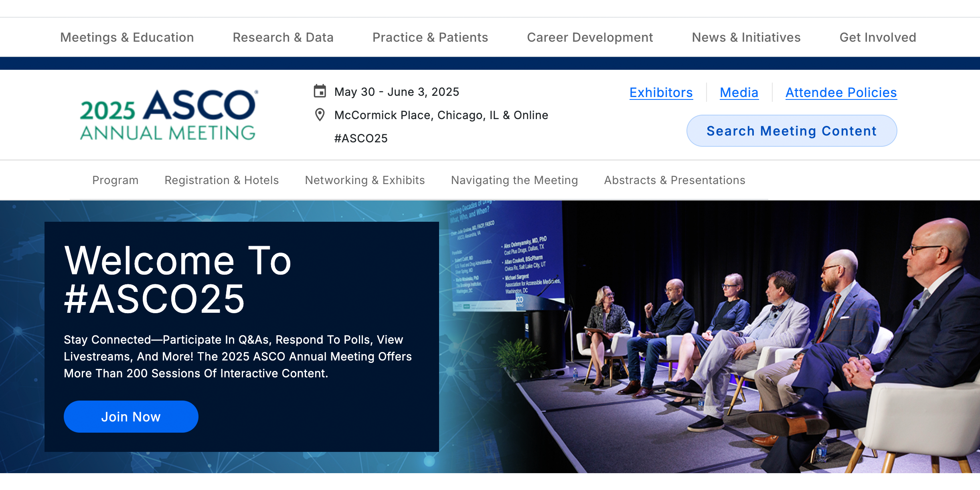
Task: Select the Navigating the Meeting tab
Action: pos(514,180)
